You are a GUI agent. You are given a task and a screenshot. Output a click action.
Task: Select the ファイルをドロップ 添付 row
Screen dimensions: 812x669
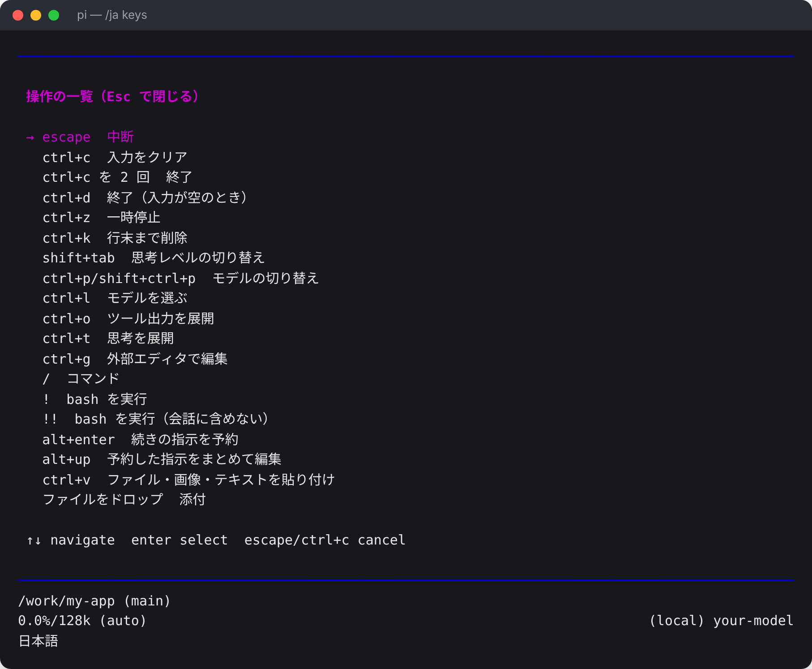(124, 500)
